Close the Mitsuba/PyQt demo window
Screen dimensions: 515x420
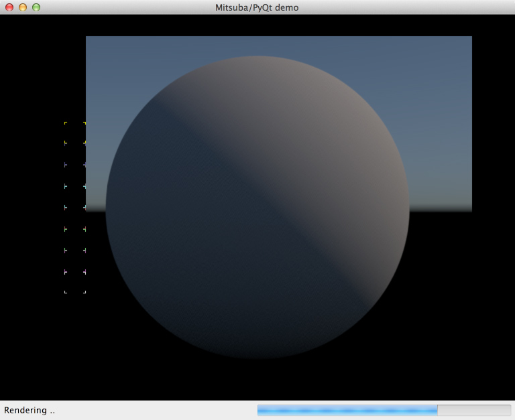tap(9, 7)
